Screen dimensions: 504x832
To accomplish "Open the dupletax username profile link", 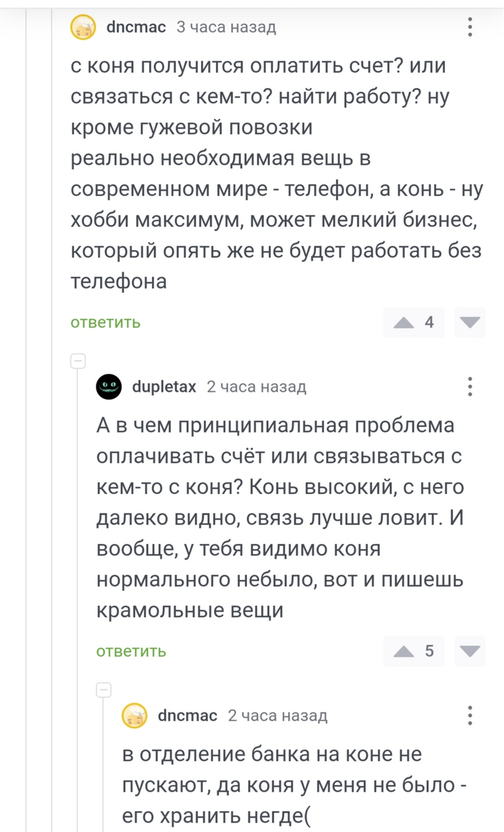I will (x=164, y=387).
